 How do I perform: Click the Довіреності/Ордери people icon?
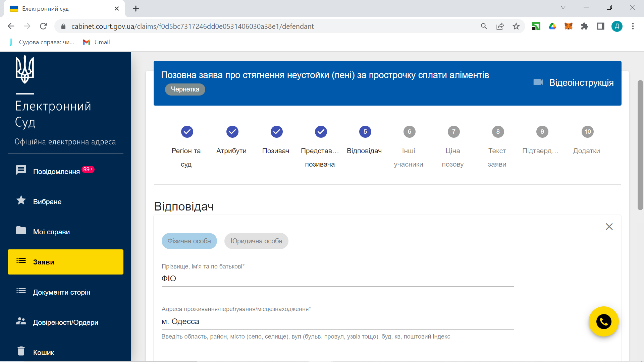21,321
